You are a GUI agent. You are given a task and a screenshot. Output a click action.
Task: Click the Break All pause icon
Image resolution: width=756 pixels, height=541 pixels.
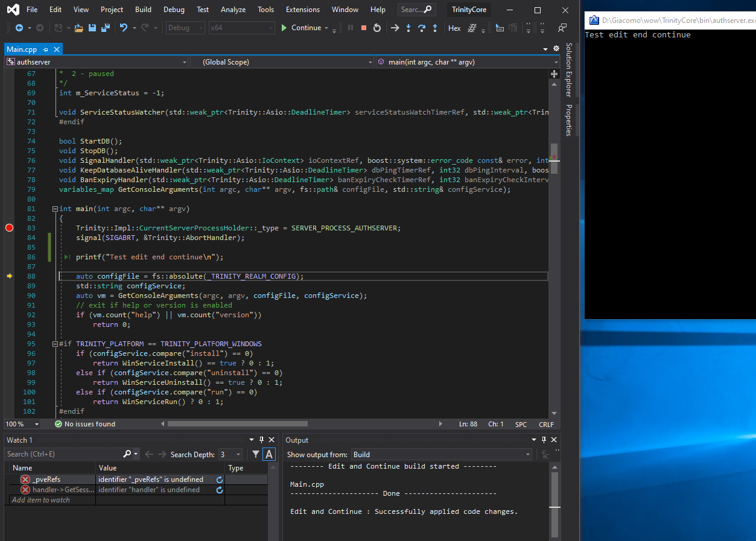[x=351, y=28]
